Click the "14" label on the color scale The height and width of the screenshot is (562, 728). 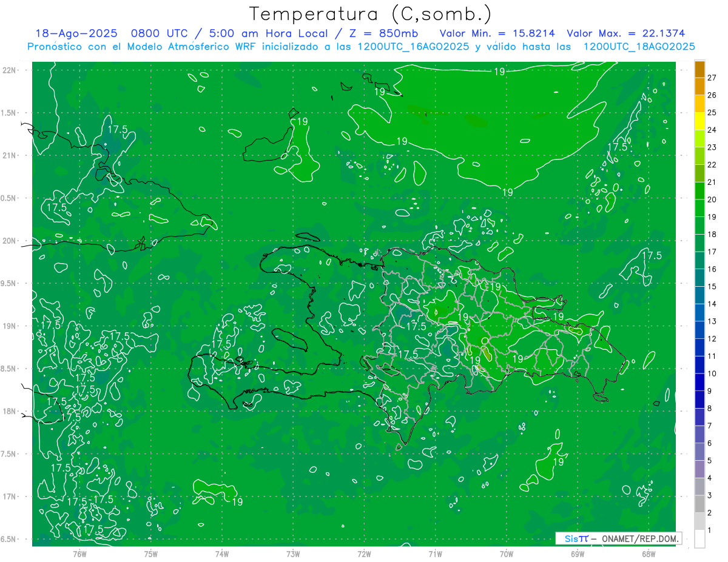pos(712,304)
